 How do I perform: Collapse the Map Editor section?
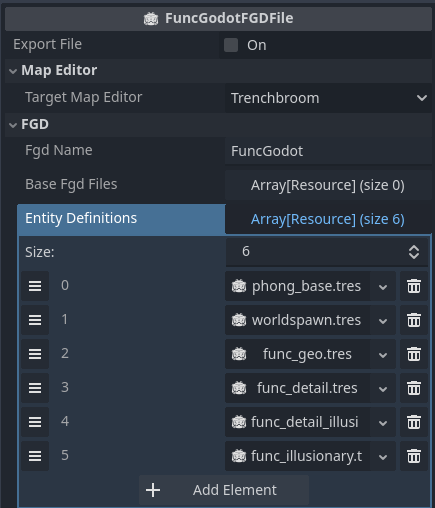(13, 71)
